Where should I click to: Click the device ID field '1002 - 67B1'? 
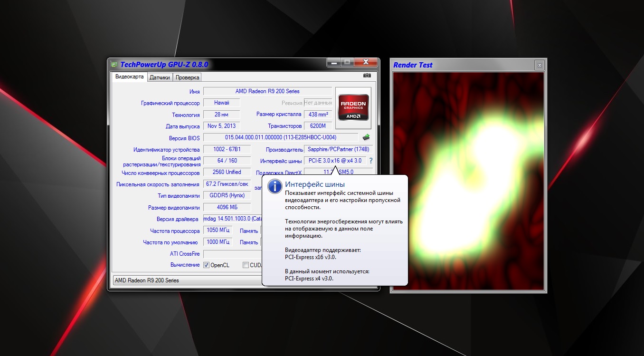click(227, 150)
